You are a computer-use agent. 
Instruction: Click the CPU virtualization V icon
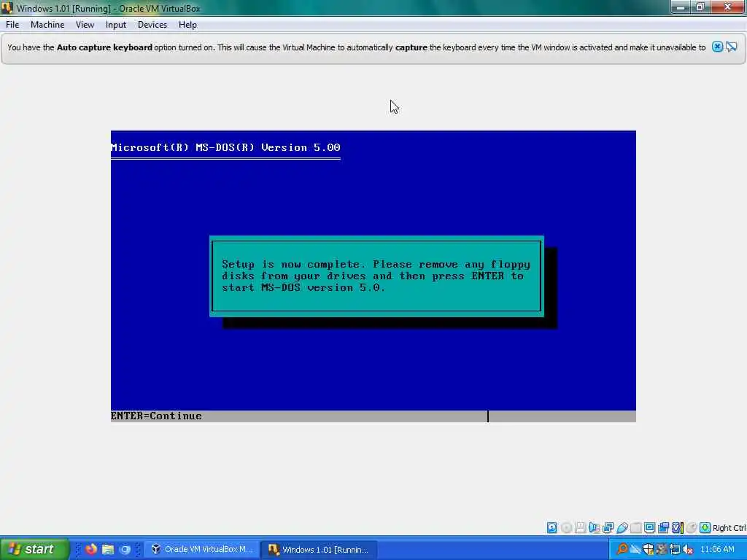pyautogui.click(x=678, y=528)
